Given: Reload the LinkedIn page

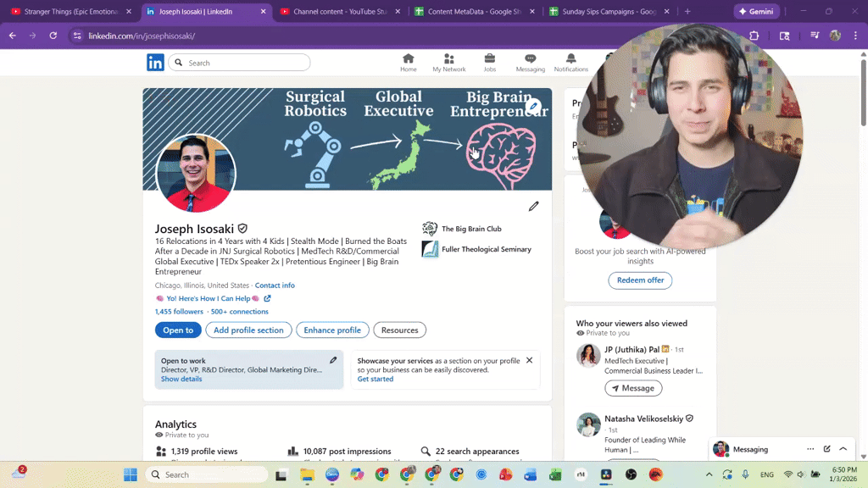Looking at the screenshot, I should tap(53, 36).
